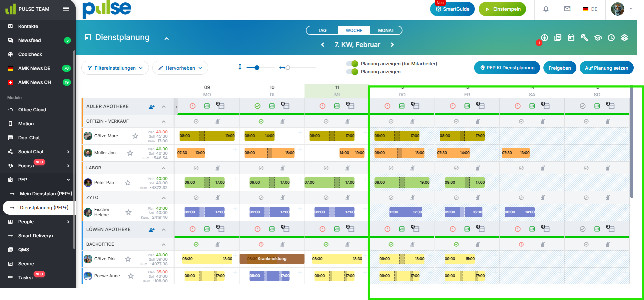This screenshot has height=300, width=644.
Task: Collapse the LÖWEN APOTHEKE group
Action: coord(164,230)
